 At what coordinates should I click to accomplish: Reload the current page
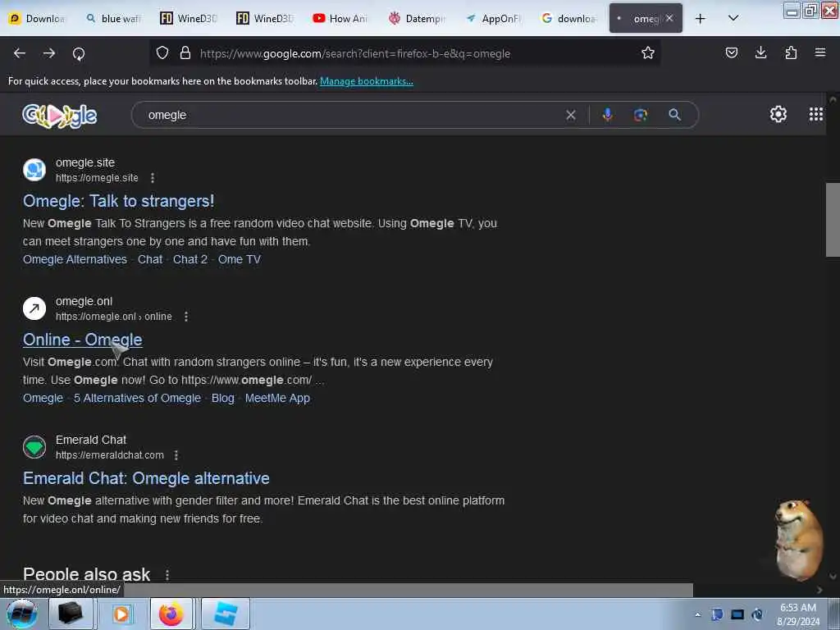pos(79,53)
